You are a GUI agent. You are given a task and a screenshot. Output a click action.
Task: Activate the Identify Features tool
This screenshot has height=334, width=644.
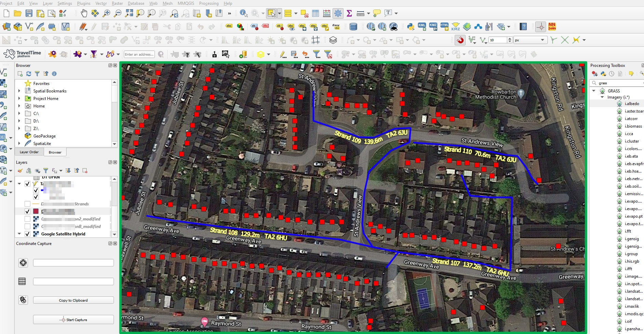click(x=244, y=13)
